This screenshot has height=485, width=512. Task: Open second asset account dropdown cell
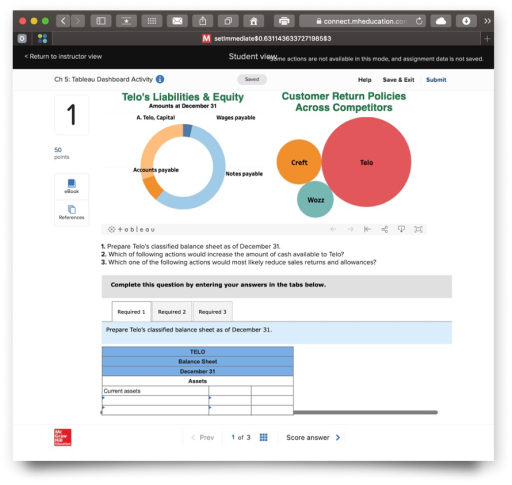[x=155, y=410]
